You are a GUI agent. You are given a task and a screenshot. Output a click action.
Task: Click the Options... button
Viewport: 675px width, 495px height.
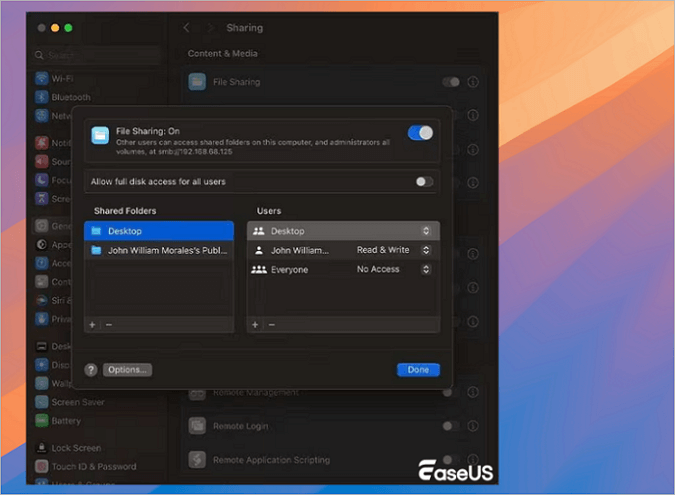[x=128, y=369]
